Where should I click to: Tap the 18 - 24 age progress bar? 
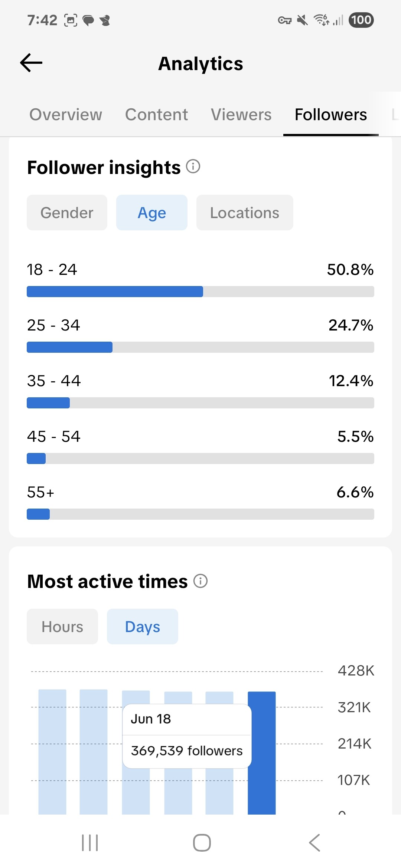[200, 292]
